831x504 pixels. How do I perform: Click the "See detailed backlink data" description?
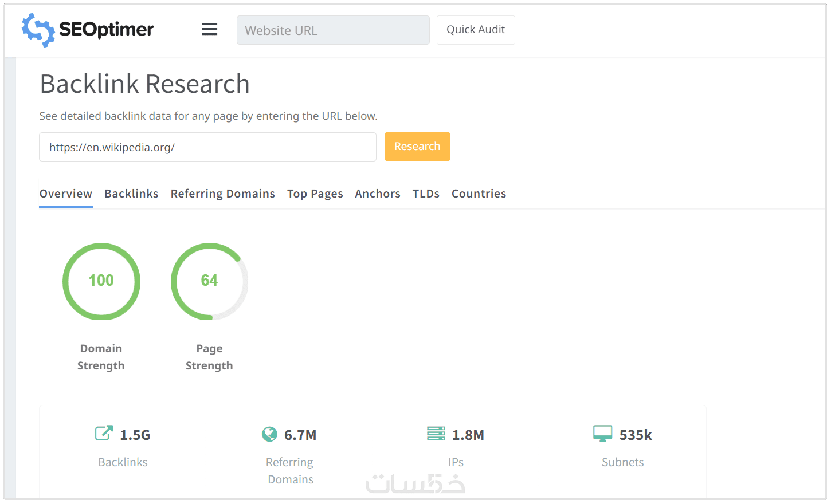click(208, 116)
